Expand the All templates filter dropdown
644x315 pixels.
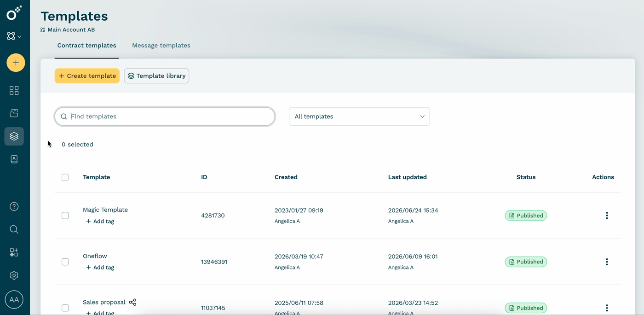359,117
